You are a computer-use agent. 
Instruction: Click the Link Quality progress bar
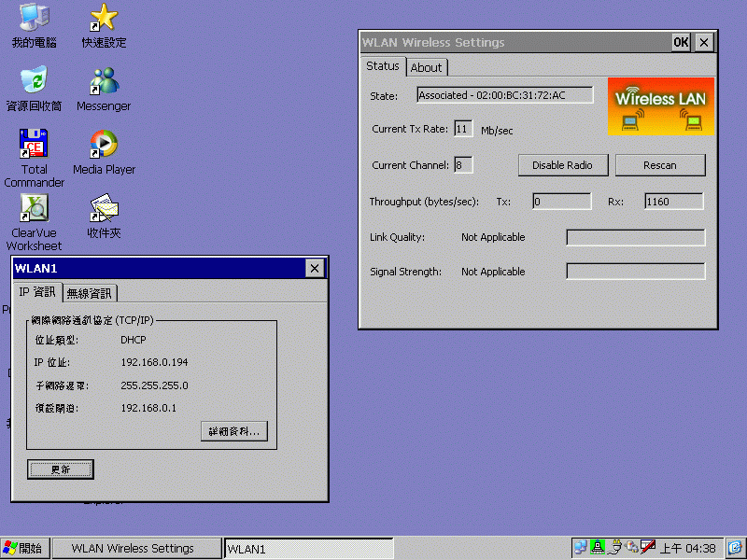click(636, 238)
